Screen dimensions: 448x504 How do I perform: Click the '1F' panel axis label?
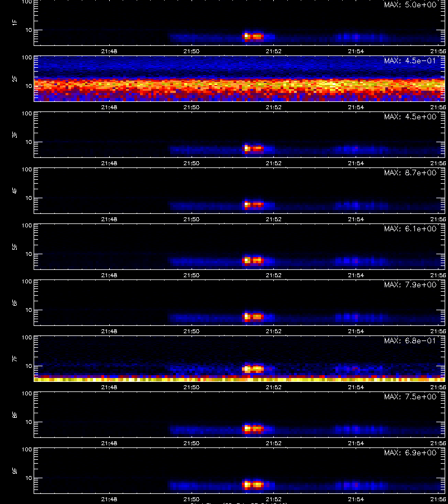[15, 22]
